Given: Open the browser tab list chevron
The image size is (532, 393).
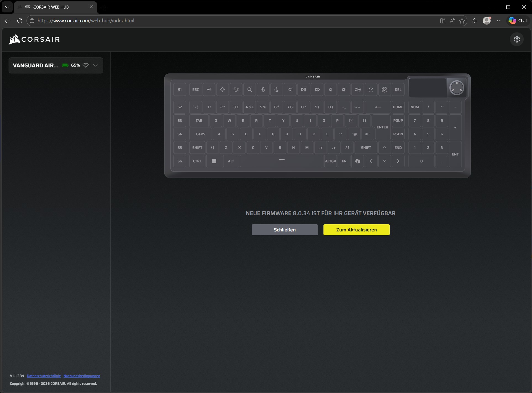Looking at the screenshot, I should pyautogui.click(x=7, y=7).
